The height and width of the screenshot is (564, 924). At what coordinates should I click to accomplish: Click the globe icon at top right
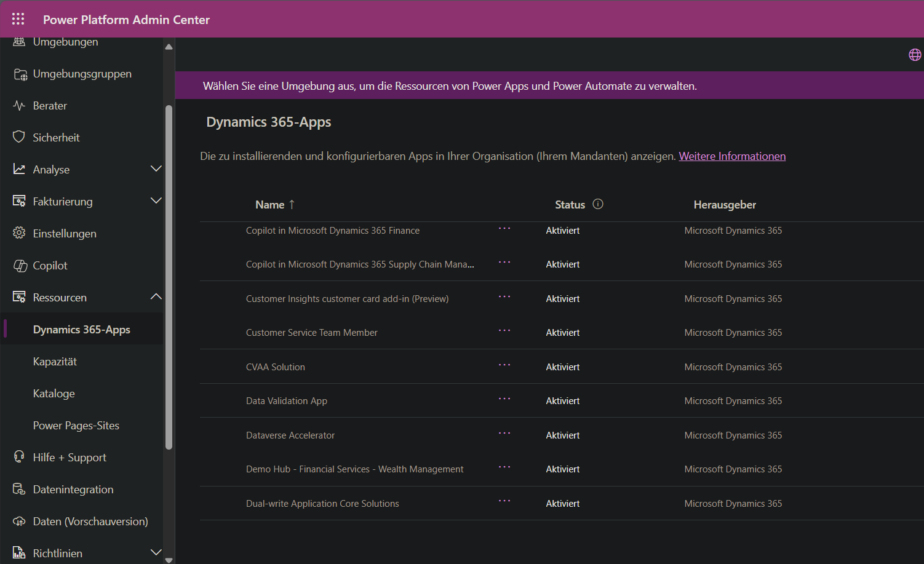point(915,55)
